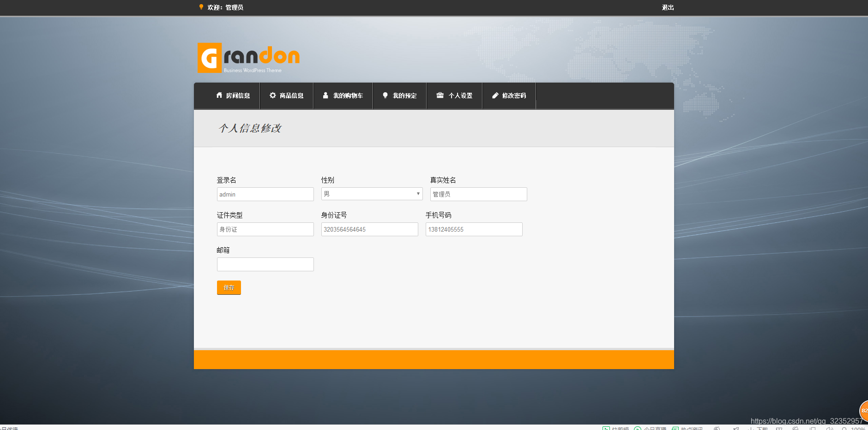The image size is (868, 430).
Task: Click the briefcase icon beside 个人设置
Action: pyautogui.click(x=440, y=95)
